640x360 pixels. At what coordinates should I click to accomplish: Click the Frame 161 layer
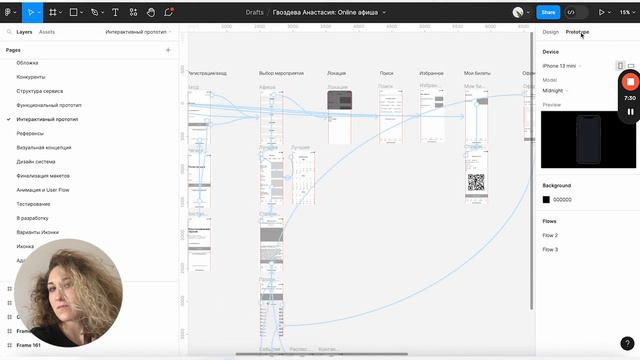[28, 345]
